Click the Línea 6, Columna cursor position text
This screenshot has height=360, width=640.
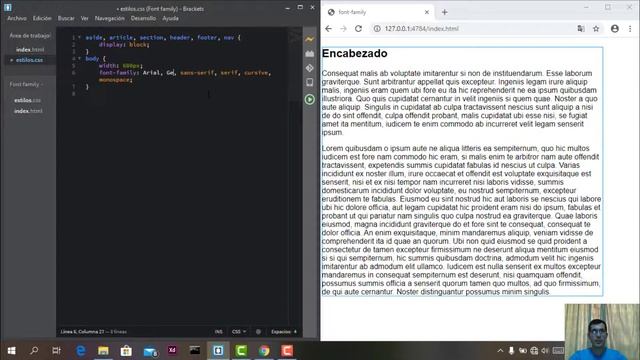[82, 332]
